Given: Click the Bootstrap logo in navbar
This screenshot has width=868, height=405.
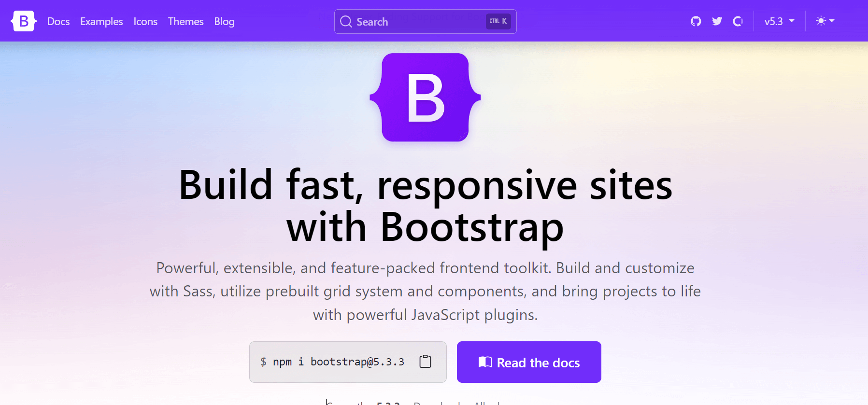Looking at the screenshot, I should tap(24, 21).
